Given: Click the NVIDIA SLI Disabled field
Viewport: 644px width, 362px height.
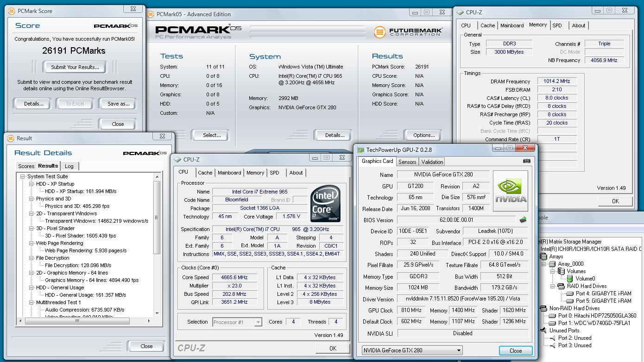Looking at the screenshot, I should [462, 333].
